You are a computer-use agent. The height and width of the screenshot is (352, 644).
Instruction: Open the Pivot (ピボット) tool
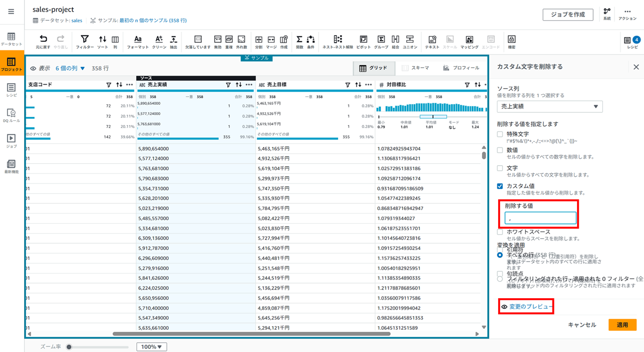[363, 42]
